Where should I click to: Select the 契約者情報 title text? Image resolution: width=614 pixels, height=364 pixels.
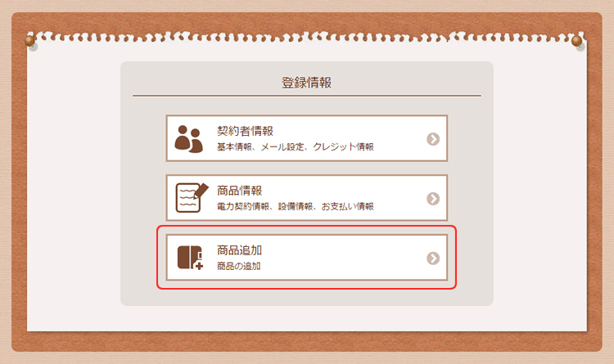245,131
